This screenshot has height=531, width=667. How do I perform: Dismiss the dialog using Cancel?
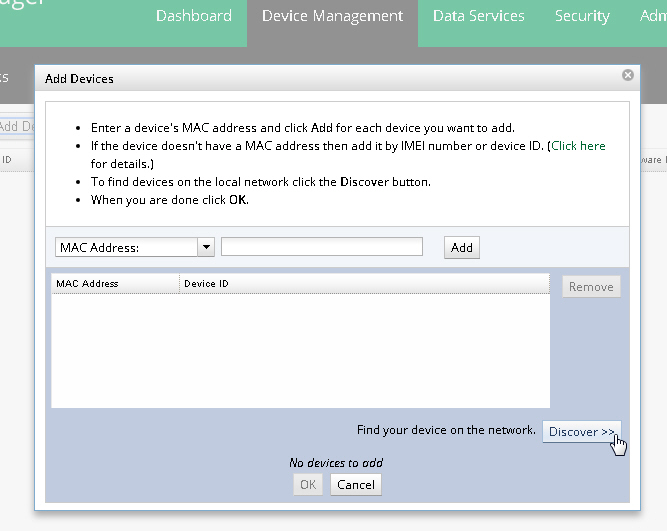[x=356, y=485]
